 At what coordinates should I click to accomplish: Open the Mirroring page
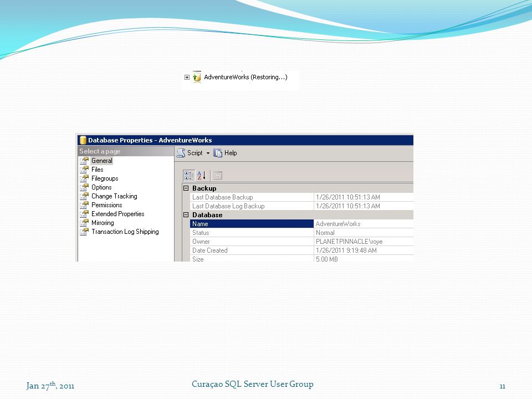(x=103, y=223)
